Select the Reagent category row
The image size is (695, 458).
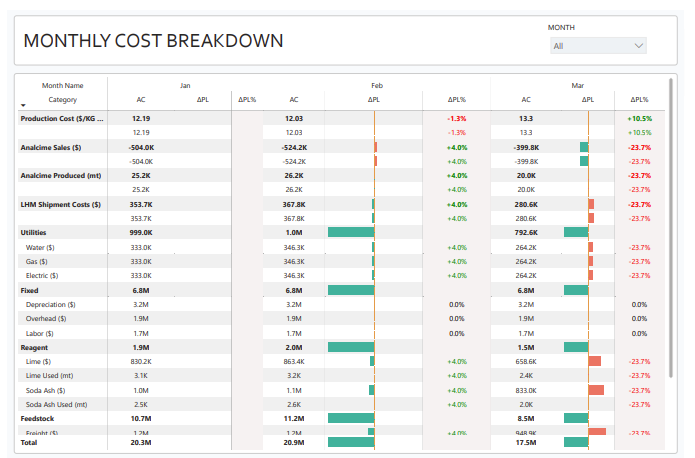[x=341, y=348]
